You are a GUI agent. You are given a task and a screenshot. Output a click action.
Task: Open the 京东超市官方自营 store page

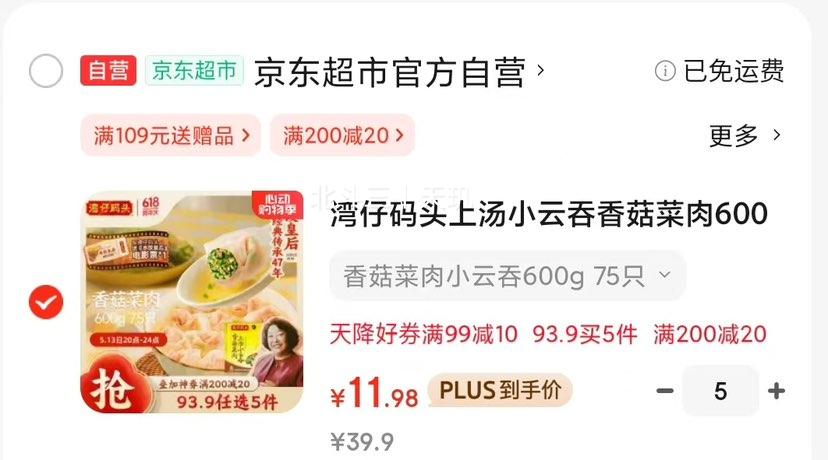point(390,72)
